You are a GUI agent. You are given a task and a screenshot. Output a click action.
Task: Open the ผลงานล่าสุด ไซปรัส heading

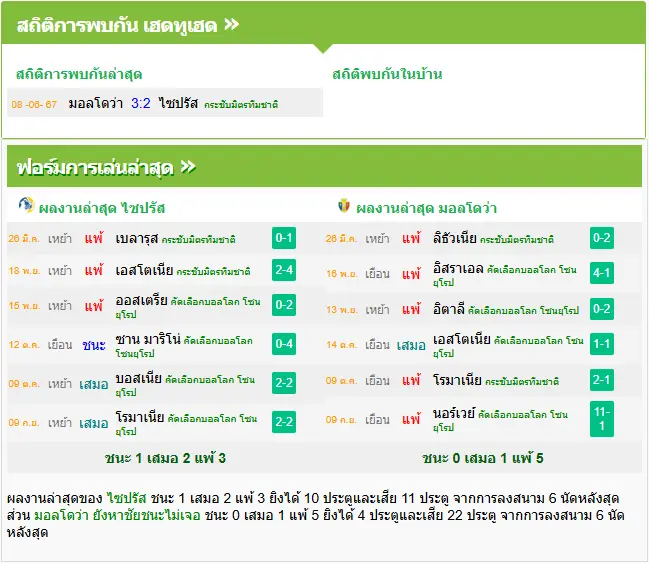[x=102, y=208]
